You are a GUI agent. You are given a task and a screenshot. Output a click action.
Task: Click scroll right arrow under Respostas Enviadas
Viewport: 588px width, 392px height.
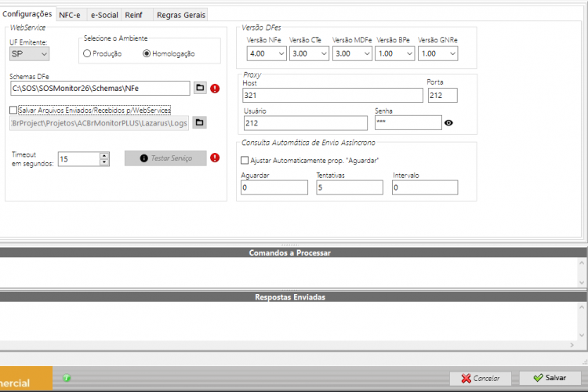(572, 345)
